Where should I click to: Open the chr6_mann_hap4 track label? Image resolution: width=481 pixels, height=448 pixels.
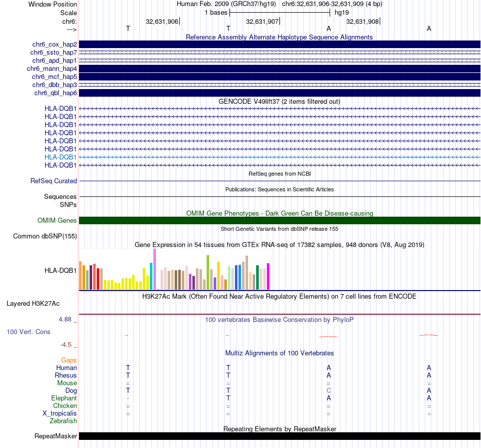[x=52, y=69]
